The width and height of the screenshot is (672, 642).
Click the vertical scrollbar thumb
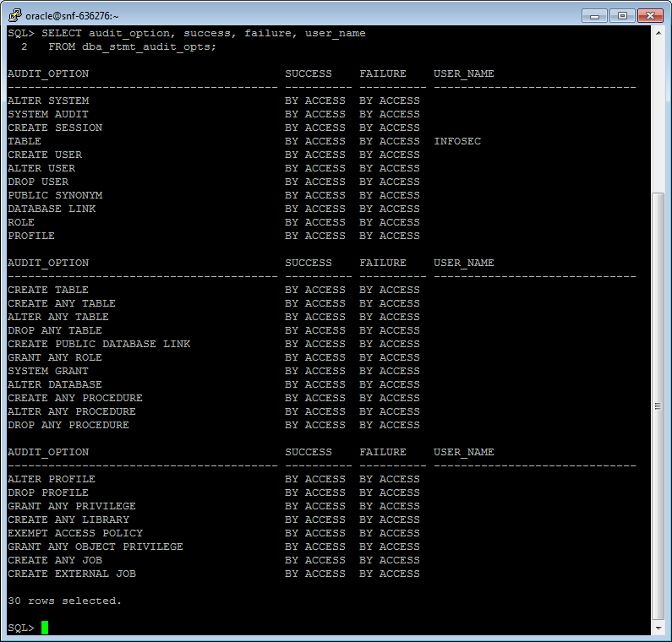(x=658, y=406)
